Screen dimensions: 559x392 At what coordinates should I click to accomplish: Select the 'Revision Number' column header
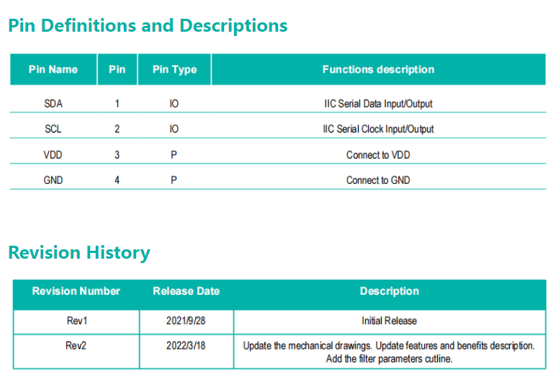pyautogui.click(x=76, y=291)
